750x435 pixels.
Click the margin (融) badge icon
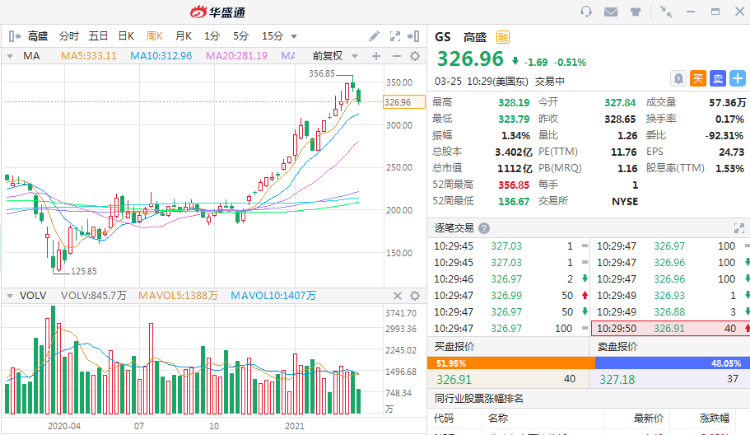pos(503,37)
